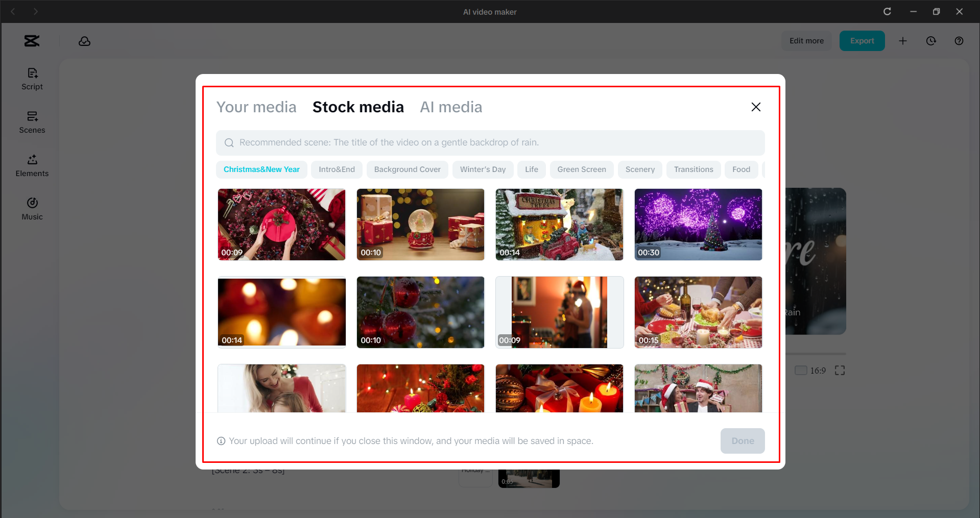
Task: Select the Santa hat party couple clip
Action: (x=699, y=388)
